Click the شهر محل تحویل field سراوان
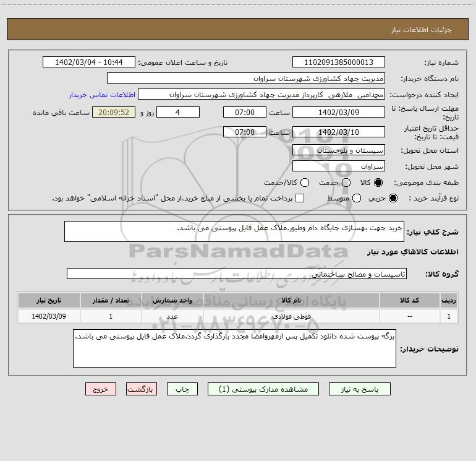Viewport: 476px width, 461px height. pos(339,166)
